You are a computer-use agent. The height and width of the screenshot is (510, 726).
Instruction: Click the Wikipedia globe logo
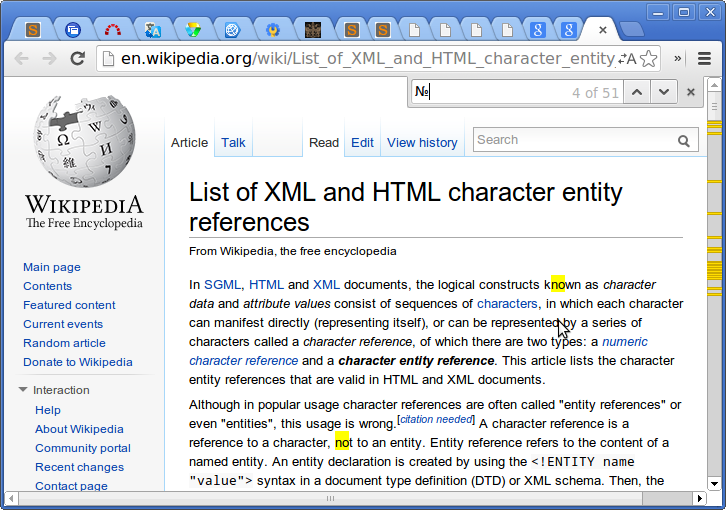click(84, 141)
